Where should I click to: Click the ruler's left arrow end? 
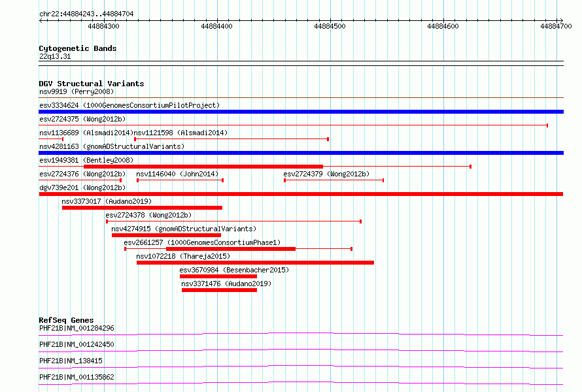(x=41, y=20)
